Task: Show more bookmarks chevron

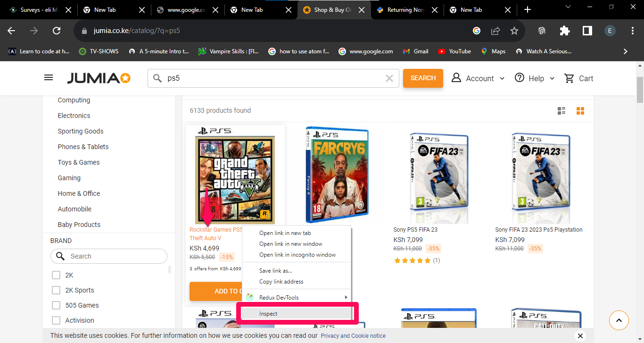Action: [x=626, y=51]
